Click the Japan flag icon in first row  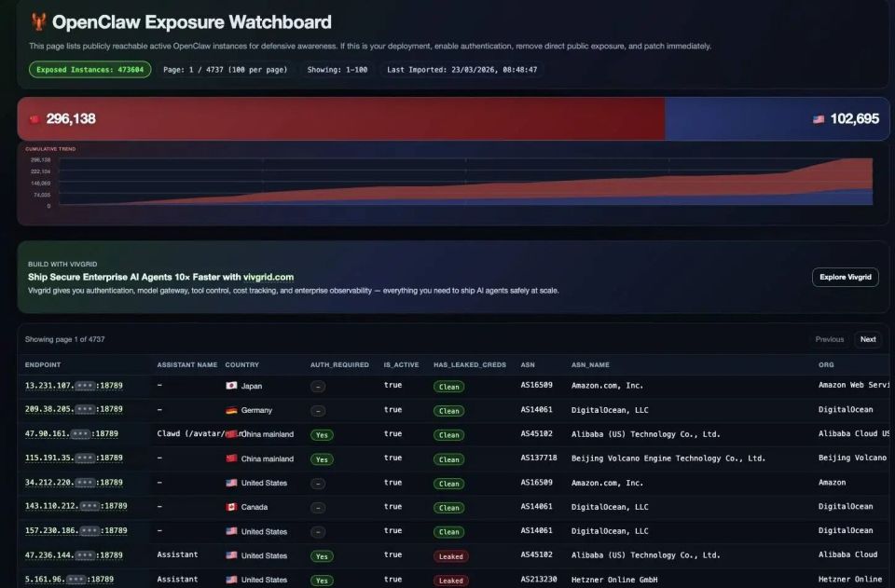coord(231,386)
